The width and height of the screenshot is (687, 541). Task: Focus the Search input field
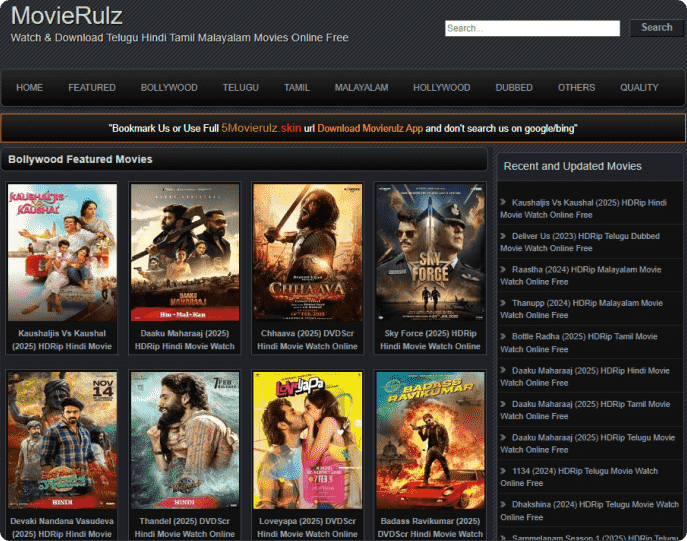point(532,28)
